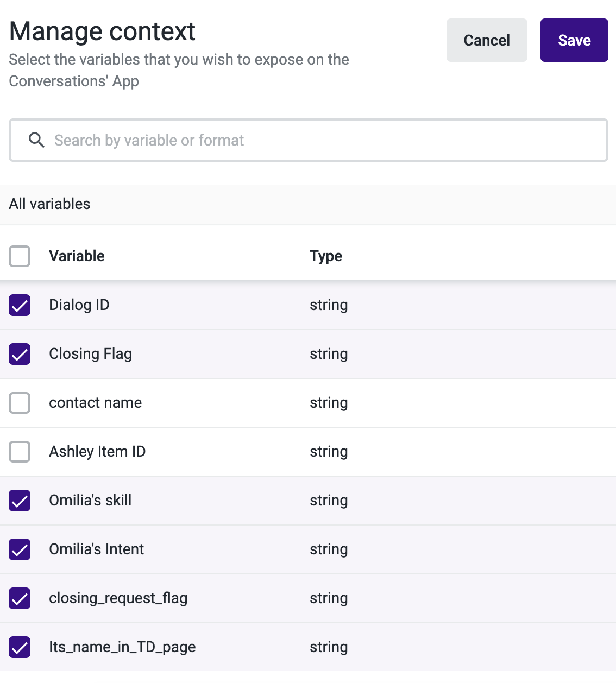Uncheck the closing_request_flag checkbox

(x=20, y=598)
